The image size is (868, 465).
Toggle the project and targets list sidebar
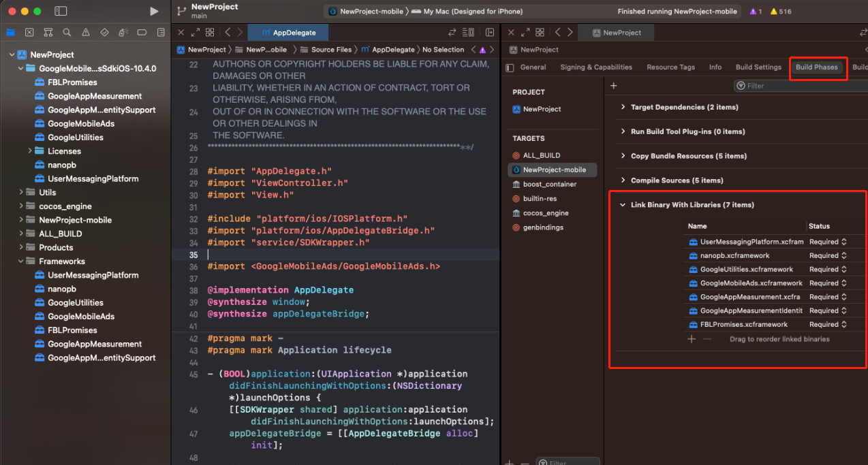coord(510,67)
